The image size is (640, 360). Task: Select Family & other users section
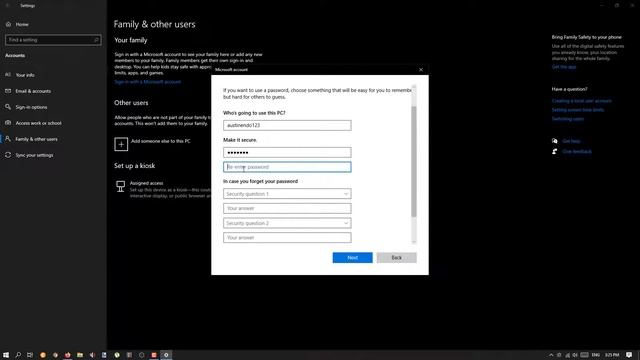36,139
